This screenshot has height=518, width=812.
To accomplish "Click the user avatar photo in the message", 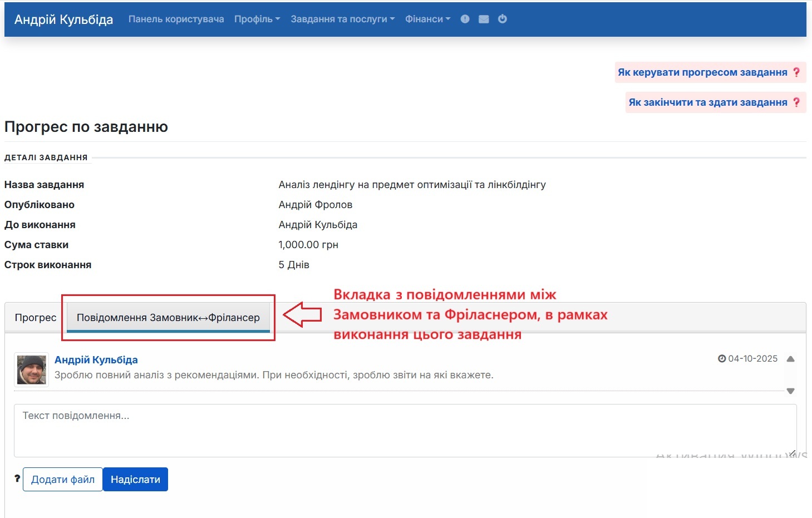I will (x=31, y=369).
